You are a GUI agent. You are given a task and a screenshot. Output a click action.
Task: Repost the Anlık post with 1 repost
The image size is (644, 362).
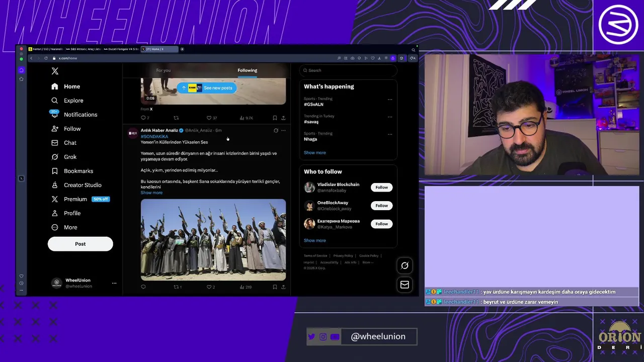(x=177, y=287)
